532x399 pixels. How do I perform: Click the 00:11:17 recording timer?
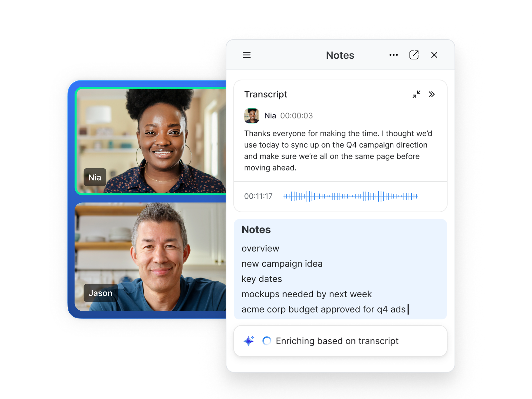click(258, 196)
